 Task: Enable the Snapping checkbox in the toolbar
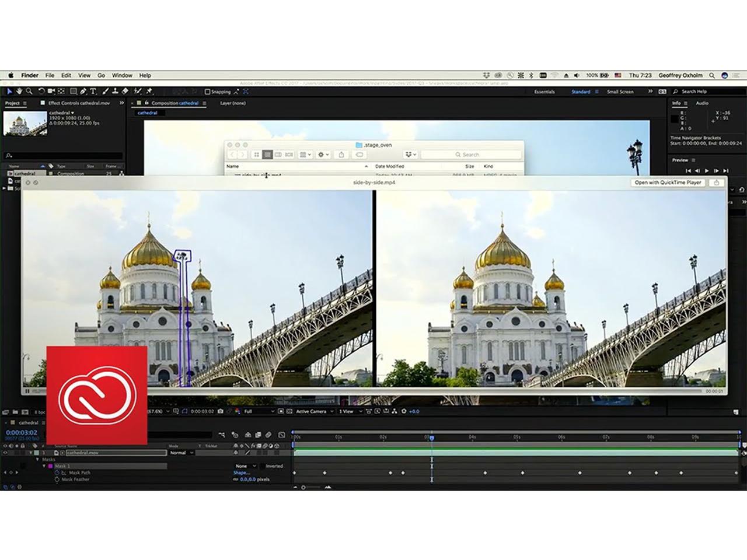pyautogui.click(x=208, y=92)
